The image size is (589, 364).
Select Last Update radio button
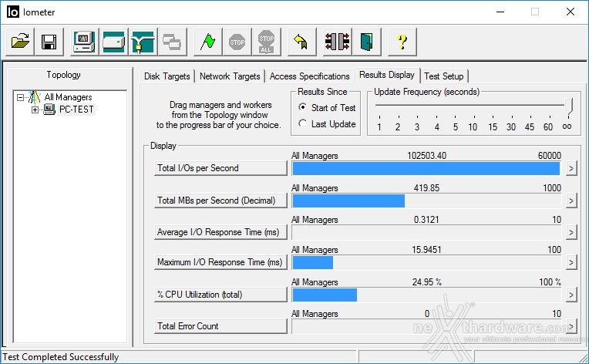coord(302,123)
